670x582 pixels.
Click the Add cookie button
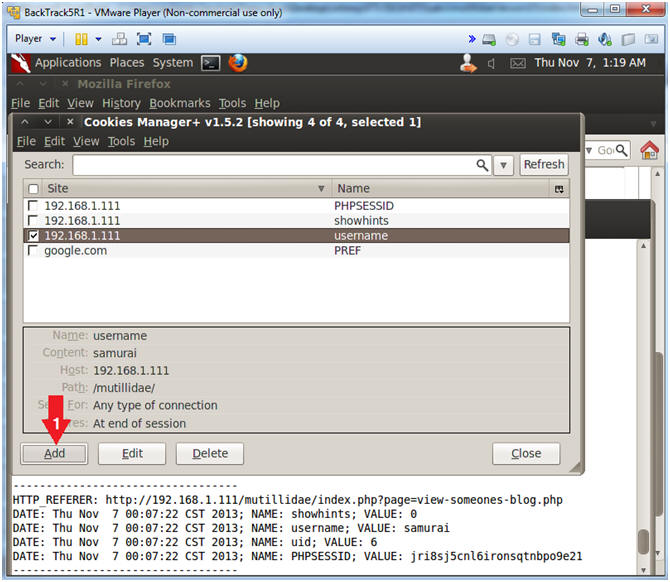pos(54,453)
